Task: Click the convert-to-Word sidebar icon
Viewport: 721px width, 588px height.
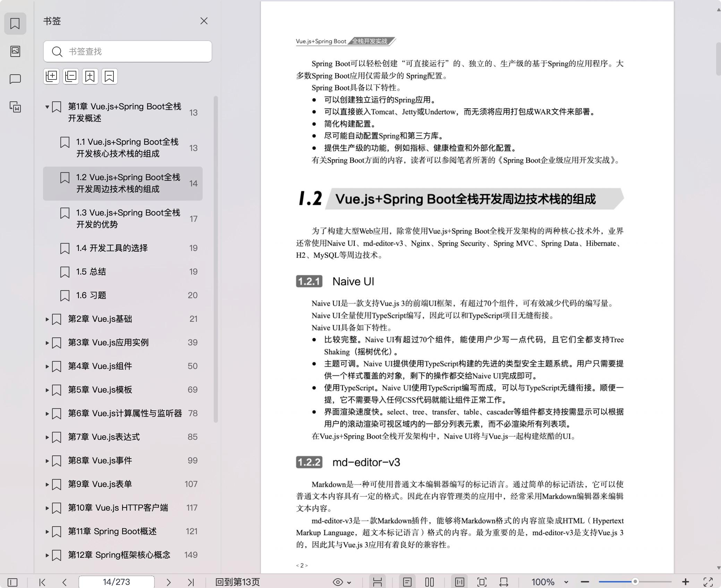Action: tap(15, 107)
